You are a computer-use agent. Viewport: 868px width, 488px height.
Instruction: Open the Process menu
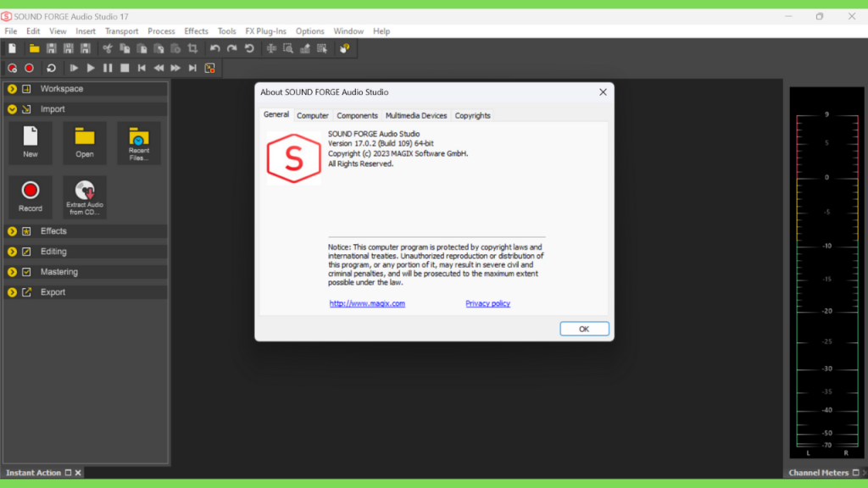[x=161, y=31]
